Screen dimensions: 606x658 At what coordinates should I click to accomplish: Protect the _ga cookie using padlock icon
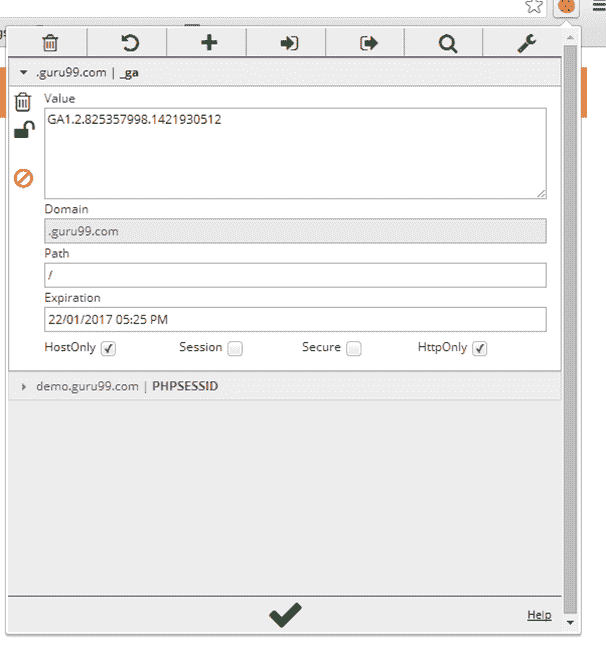(24, 130)
